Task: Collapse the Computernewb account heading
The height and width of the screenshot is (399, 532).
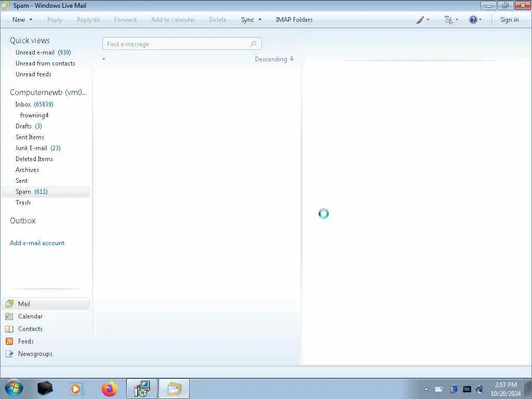Action: pos(48,92)
